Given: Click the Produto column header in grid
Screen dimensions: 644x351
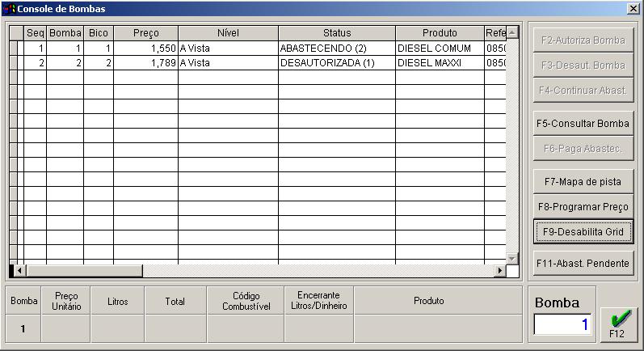Looking at the screenshot, I should pyautogui.click(x=440, y=33).
